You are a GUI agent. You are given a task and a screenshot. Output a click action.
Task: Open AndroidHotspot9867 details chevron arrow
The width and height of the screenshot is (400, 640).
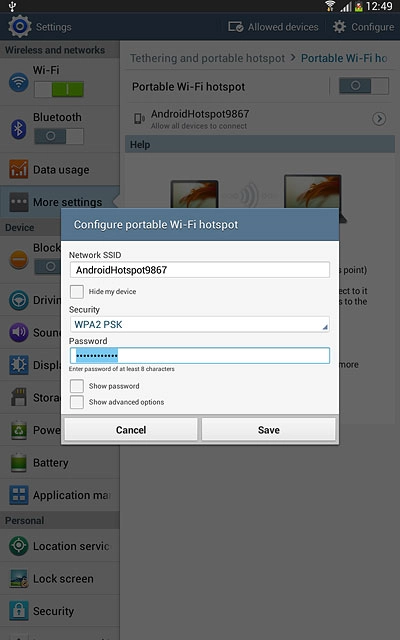pyautogui.click(x=379, y=119)
